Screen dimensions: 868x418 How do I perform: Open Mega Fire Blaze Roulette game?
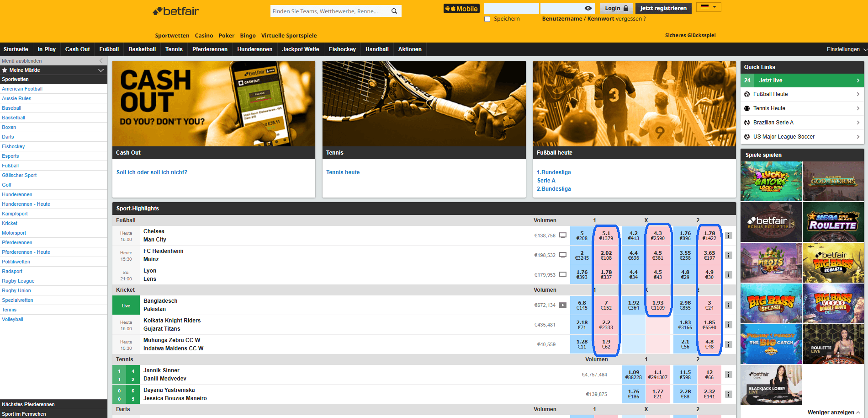[x=833, y=222]
